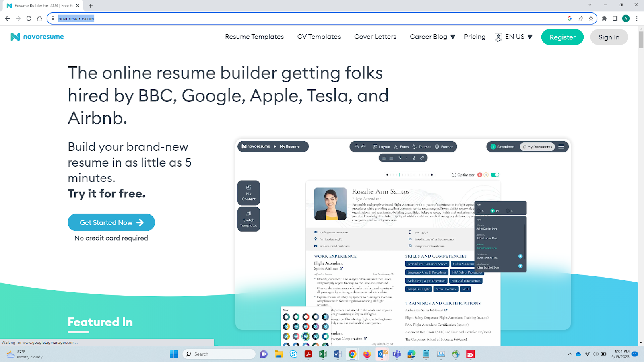This screenshot has height=362, width=644.
Task: Click the Google icon in the address bar
Action: coord(570,19)
